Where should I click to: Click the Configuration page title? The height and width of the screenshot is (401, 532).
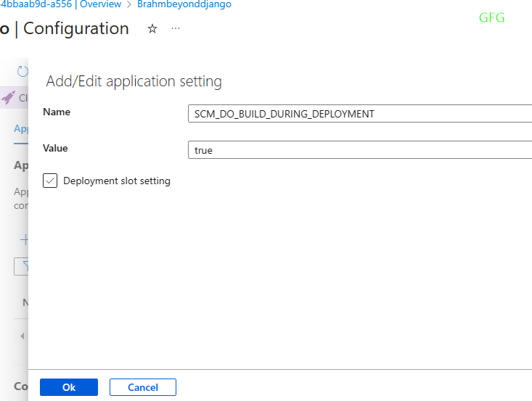(x=75, y=29)
